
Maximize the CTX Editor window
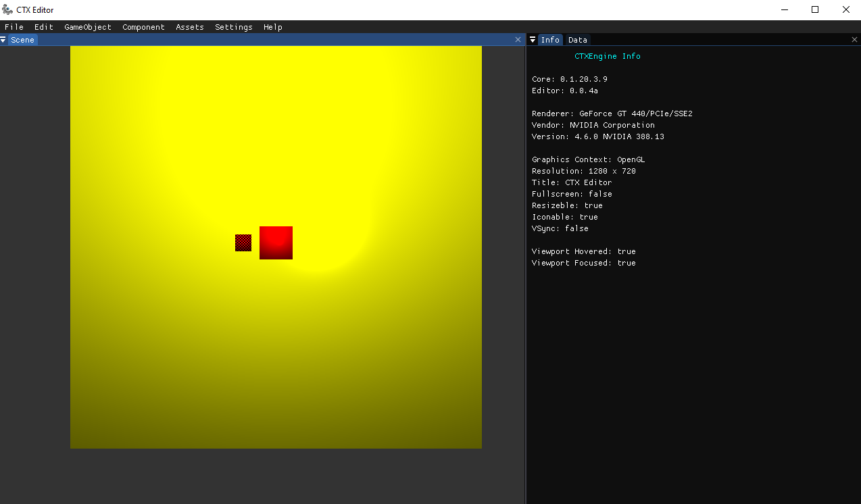(x=815, y=9)
